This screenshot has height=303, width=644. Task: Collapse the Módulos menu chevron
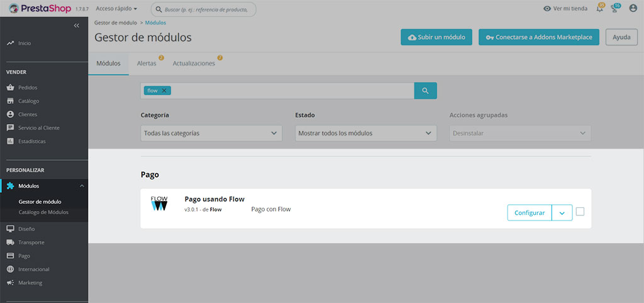point(82,186)
